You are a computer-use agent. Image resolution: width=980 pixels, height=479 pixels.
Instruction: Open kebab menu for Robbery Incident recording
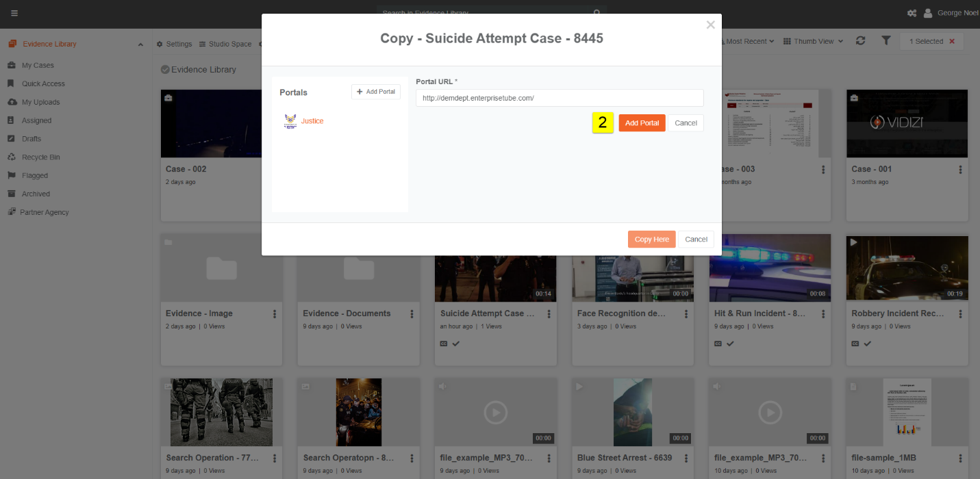(960, 314)
